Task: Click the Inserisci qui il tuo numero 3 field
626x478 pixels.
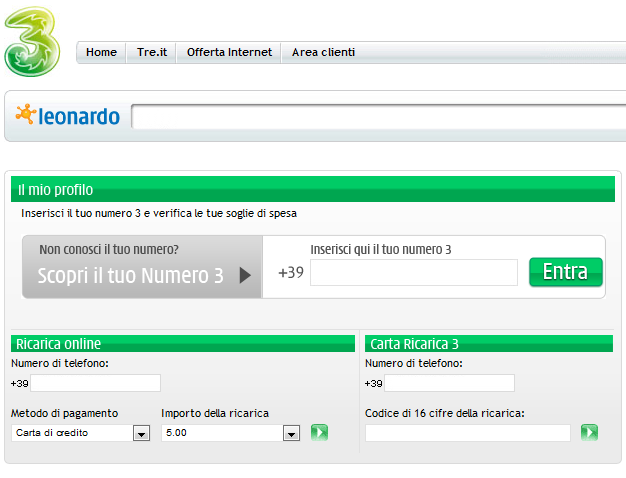Action: point(414,273)
